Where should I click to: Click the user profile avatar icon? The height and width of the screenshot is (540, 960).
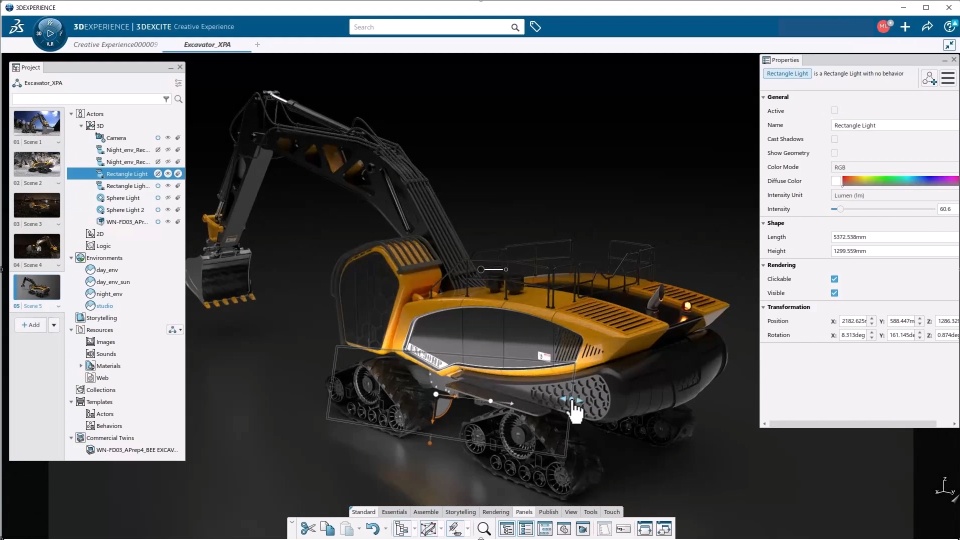883,26
